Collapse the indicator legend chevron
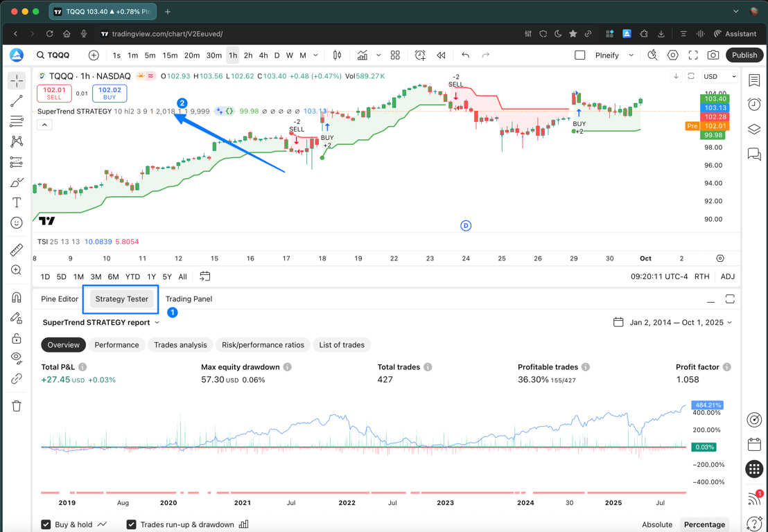 click(x=44, y=125)
